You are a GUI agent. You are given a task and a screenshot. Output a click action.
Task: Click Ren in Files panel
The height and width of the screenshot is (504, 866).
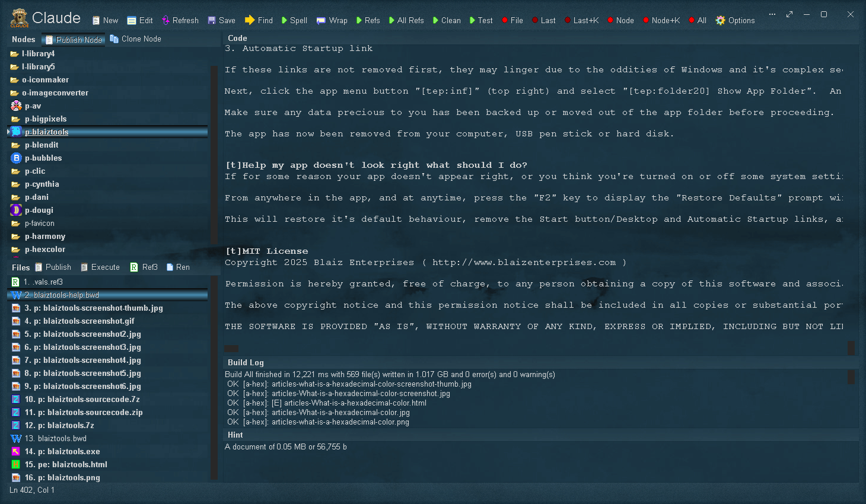[x=178, y=267]
